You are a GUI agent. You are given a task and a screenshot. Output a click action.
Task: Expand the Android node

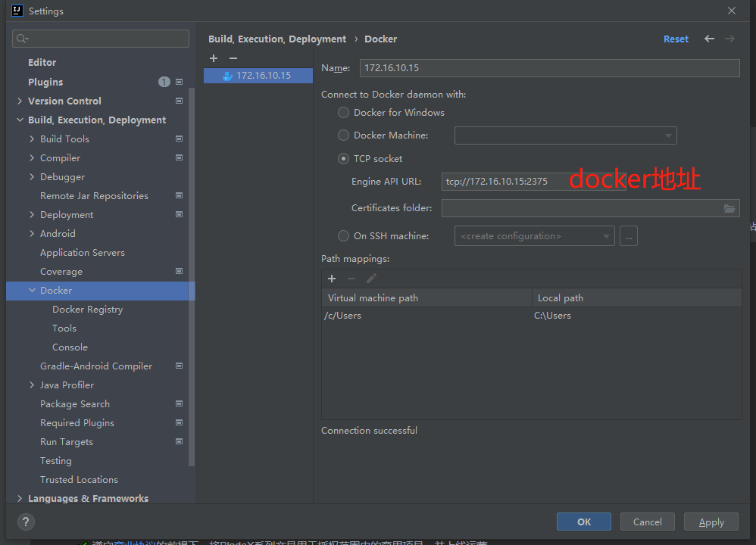pos(32,234)
